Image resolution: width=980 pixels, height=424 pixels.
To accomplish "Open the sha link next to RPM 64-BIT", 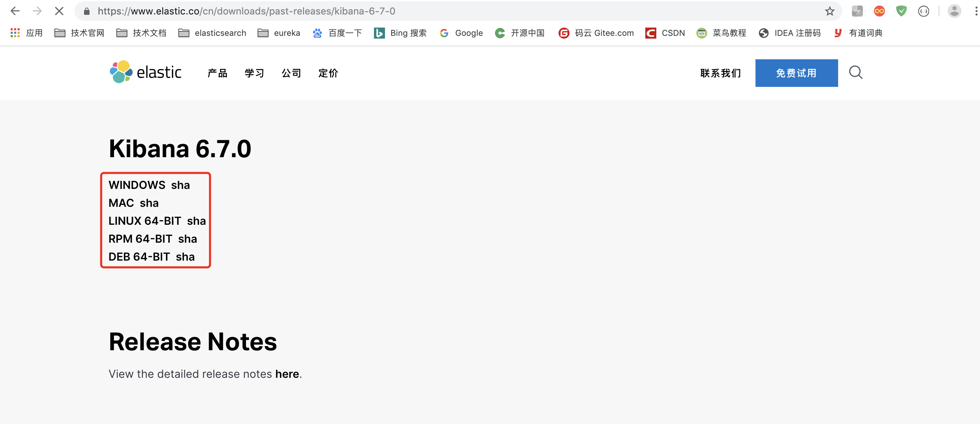I will pos(188,239).
